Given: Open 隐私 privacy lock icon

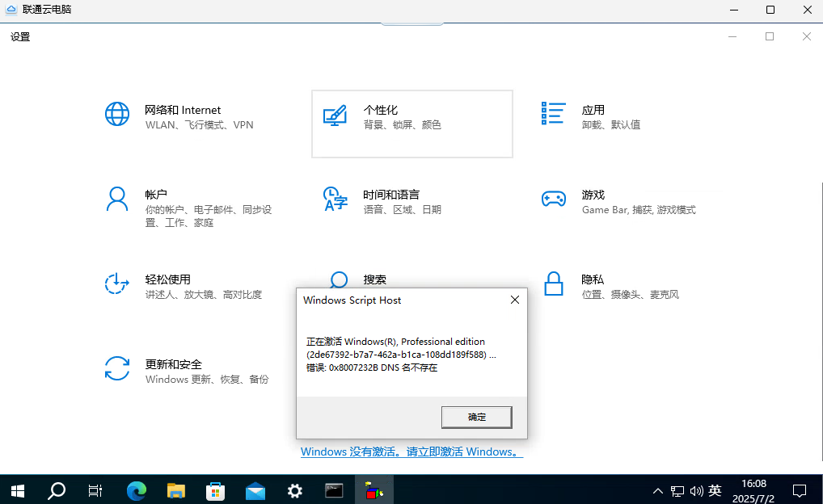Looking at the screenshot, I should pos(553,283).
